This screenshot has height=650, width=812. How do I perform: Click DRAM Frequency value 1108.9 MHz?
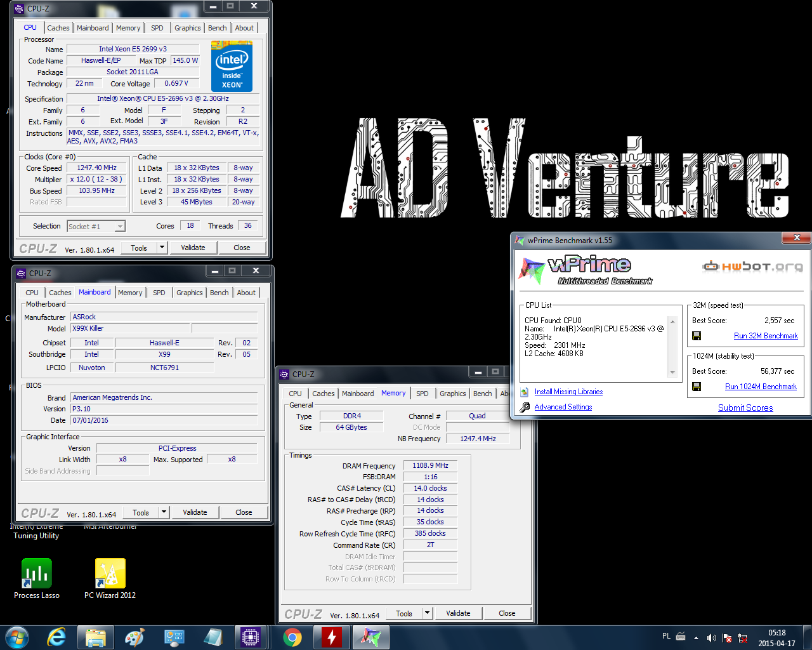[430, 465]
